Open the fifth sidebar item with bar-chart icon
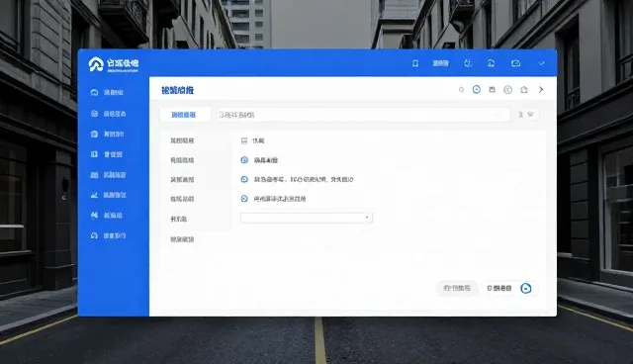Viewport: 633px width, 364px height. pyautogui.click(x=108, y=175)
